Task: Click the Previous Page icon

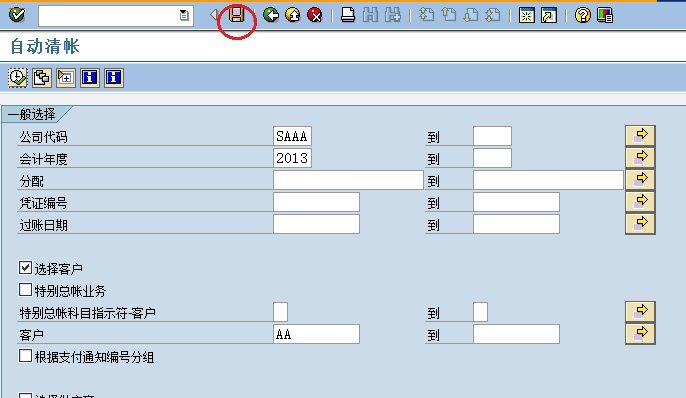Action: [448, 15]
